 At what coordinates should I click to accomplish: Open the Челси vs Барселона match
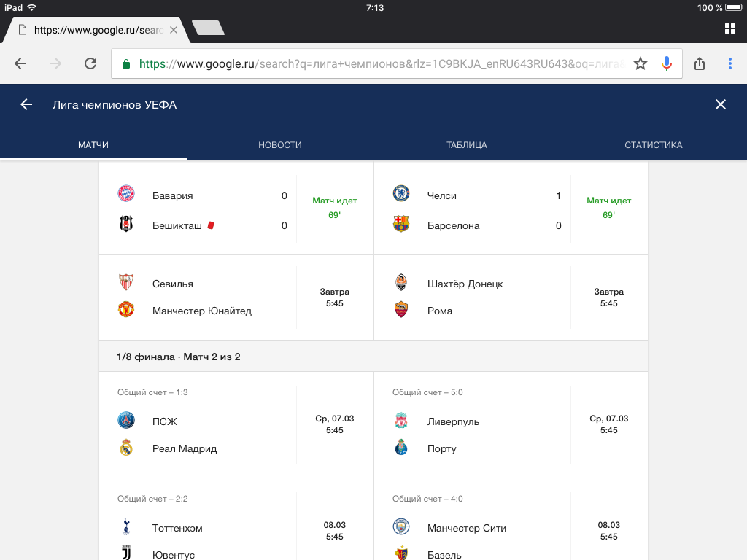[511, 209]
